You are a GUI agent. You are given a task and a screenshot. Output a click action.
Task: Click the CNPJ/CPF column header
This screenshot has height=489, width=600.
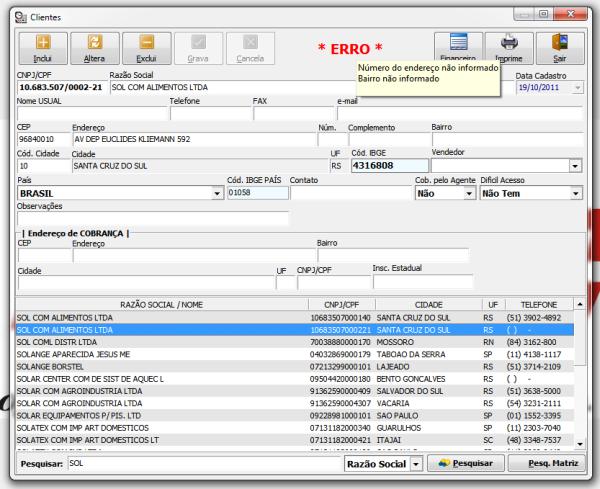[341, 305]
